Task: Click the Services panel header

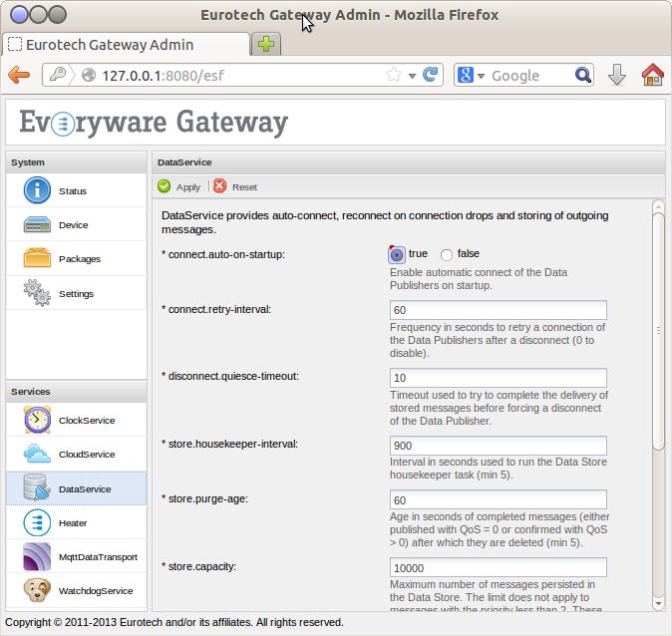Action: 77,392
